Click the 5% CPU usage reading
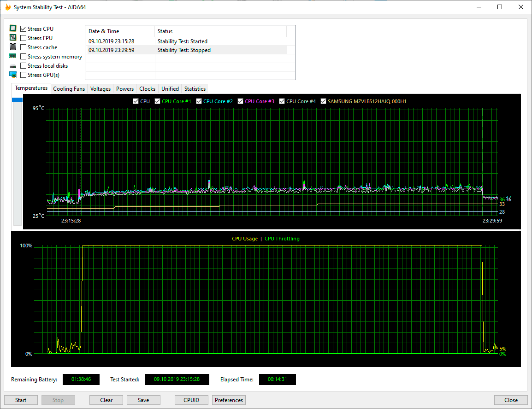532x409 pixels. [502, 348]
